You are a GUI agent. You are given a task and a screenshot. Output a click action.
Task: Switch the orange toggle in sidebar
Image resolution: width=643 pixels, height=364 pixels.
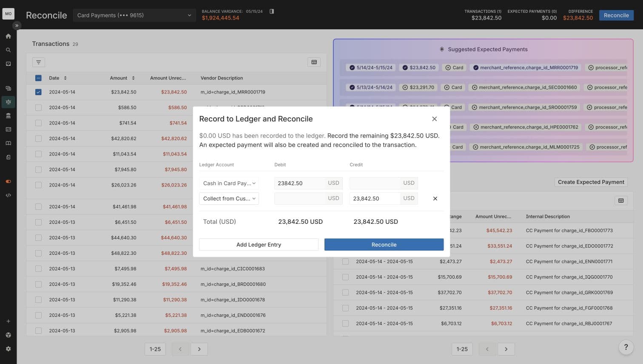tap(8, 181)
